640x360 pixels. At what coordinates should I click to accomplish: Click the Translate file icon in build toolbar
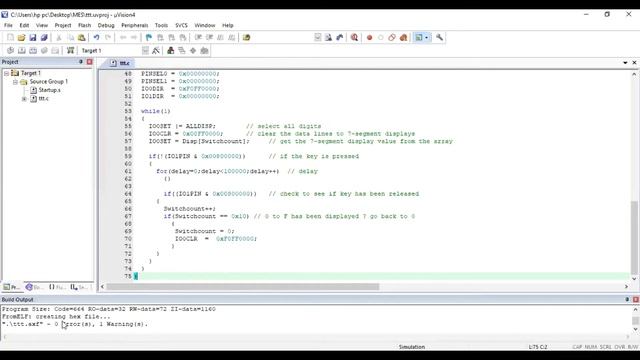[10, 51]
